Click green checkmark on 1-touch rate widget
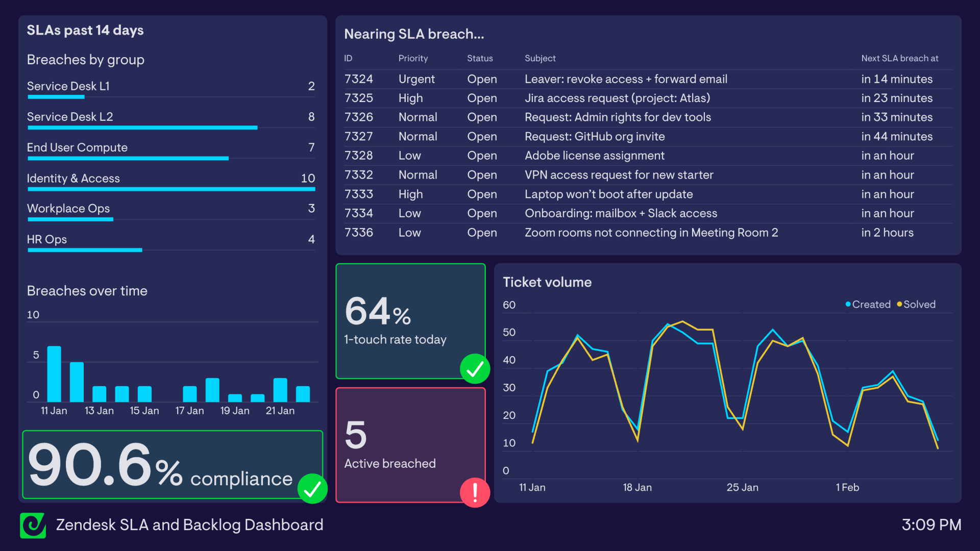Viewport: 980px width, 551px height. pos(475,368)
